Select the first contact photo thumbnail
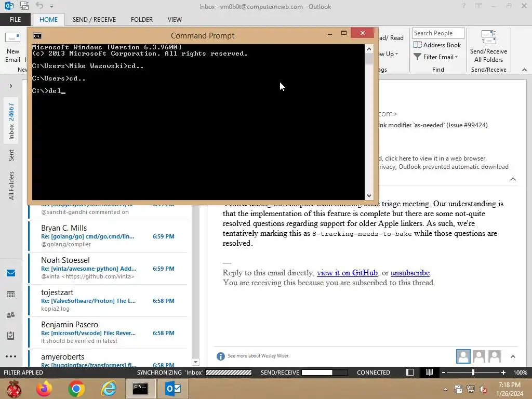Screen dimensions: 532x399 click(x=463, y=356)
